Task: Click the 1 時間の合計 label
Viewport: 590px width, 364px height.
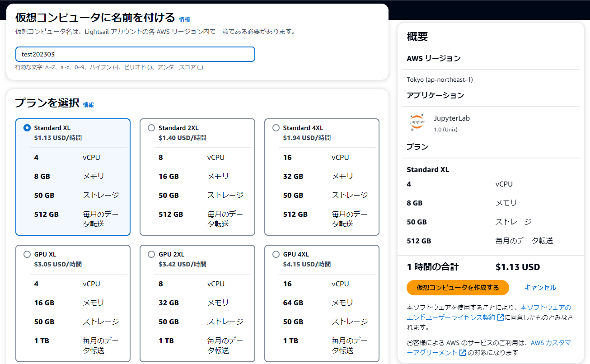Action: (432, 267)
